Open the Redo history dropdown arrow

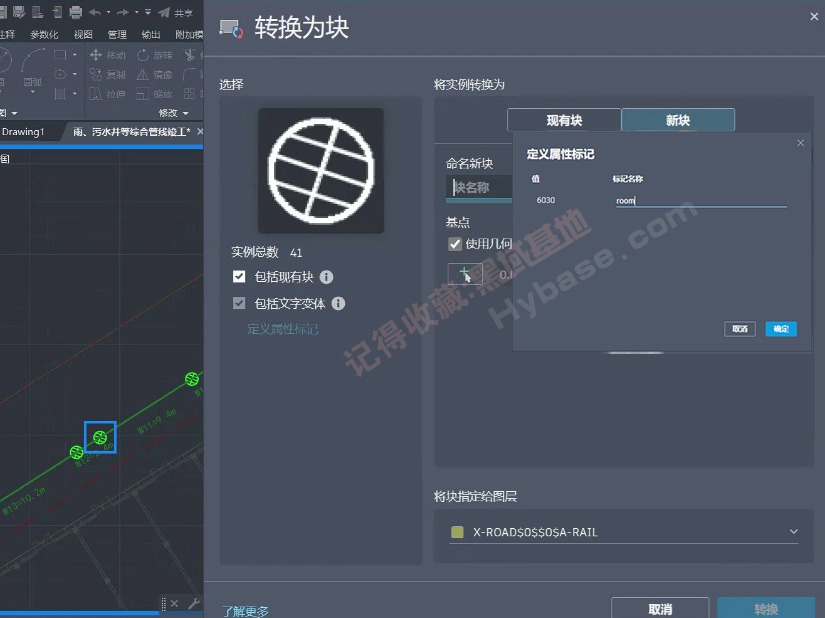137,12
